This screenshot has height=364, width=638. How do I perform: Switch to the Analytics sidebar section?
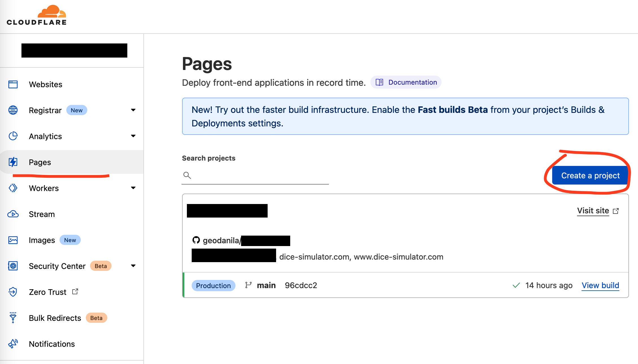tap(45, 136)
